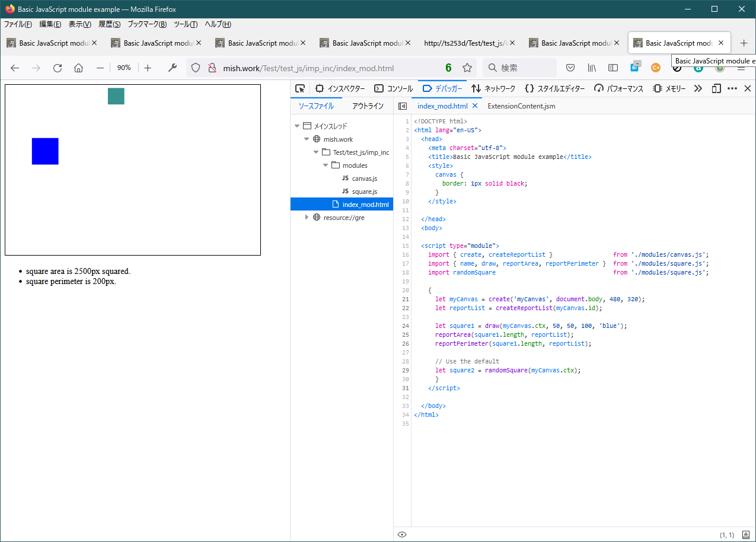The image size is (756, 542).
Task: Click the blue square on canvas
Action: [45, 151]
